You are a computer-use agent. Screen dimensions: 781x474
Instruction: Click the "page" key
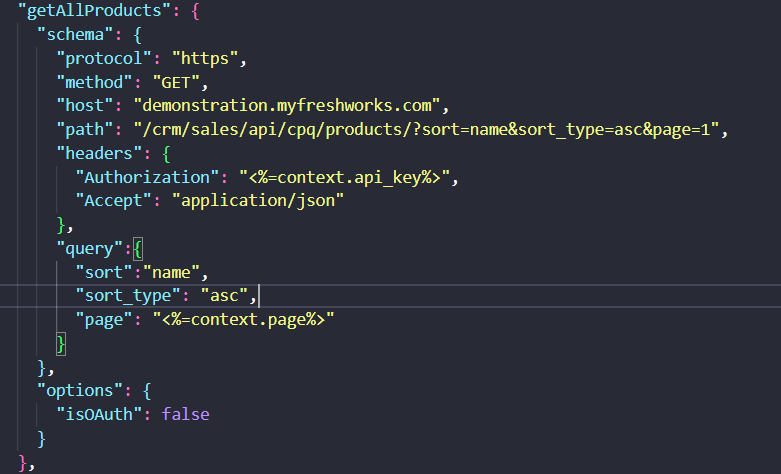click(x=104, y=319)
